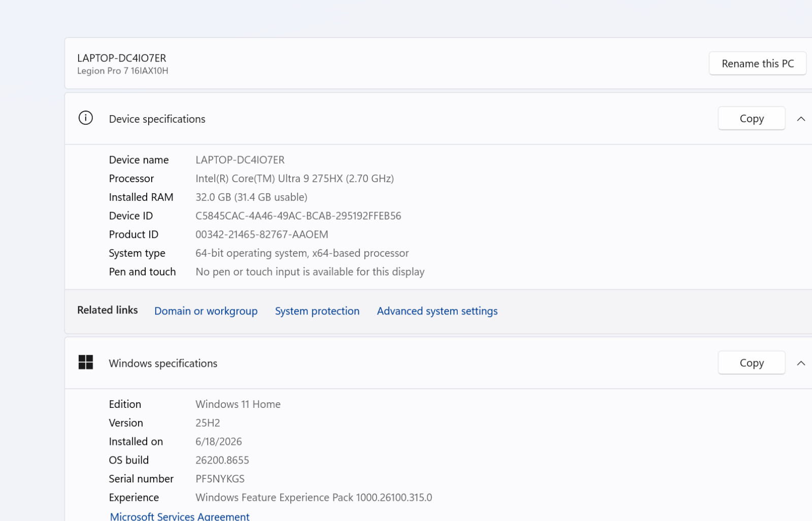This screenshot has width=812, height=521.
Task: Click the Processor label
Action: coord(131,179)
